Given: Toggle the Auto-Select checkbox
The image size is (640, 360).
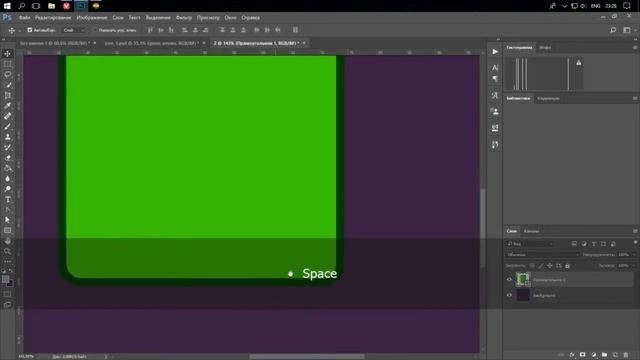Looking at the screenshot, I should [29, 30].
